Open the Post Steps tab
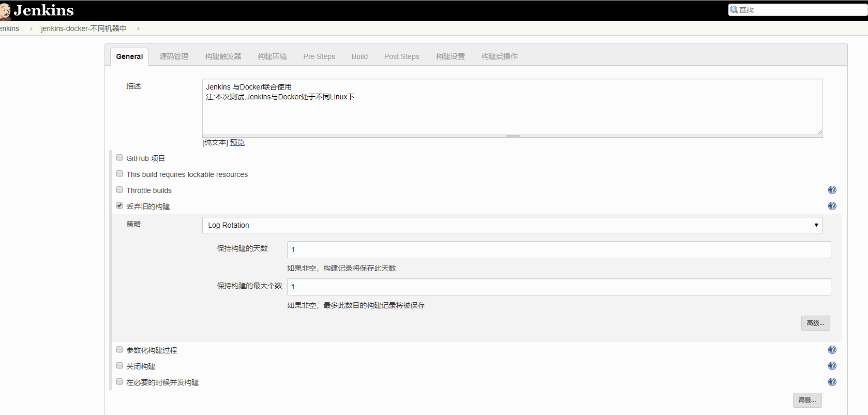The width and height of the screenshot is (868, 415). click(402, 56)
